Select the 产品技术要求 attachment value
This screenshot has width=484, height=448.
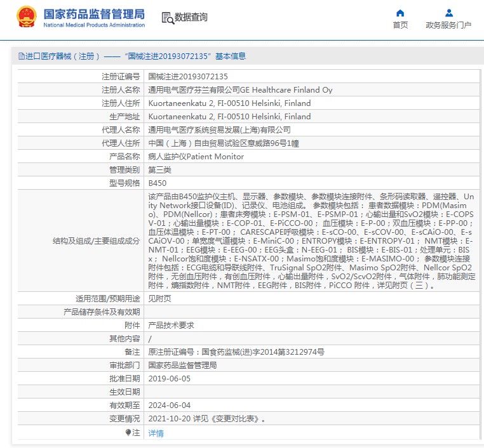pos(171,326)
